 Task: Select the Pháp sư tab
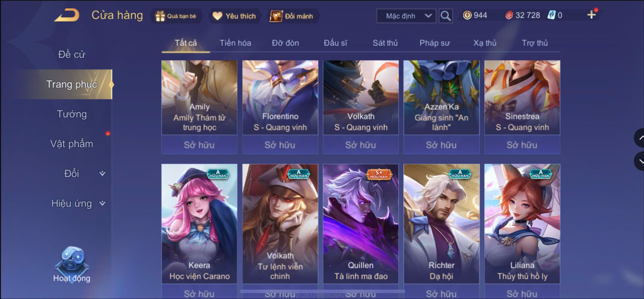coord(434,43)
